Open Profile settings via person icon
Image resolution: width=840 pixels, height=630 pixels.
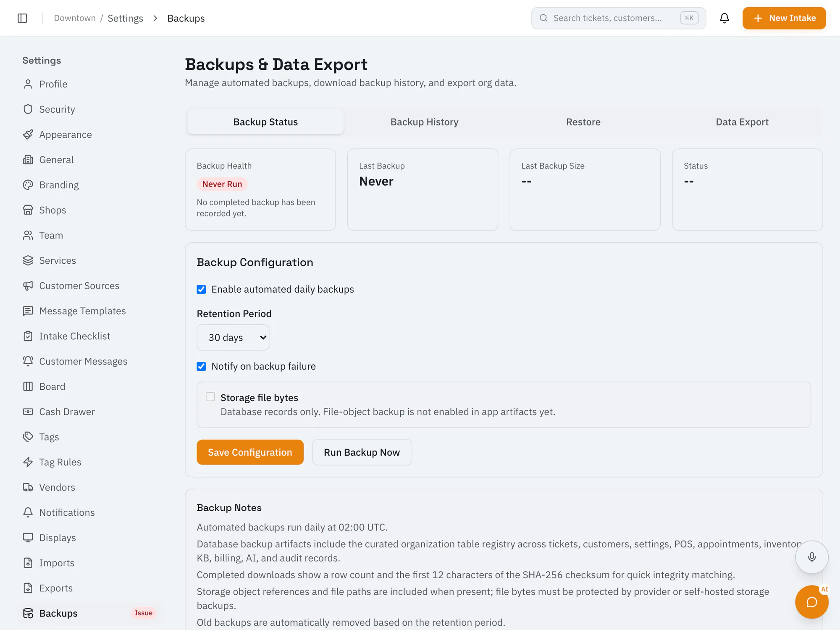pyautogui.click(x=28, y=84)
